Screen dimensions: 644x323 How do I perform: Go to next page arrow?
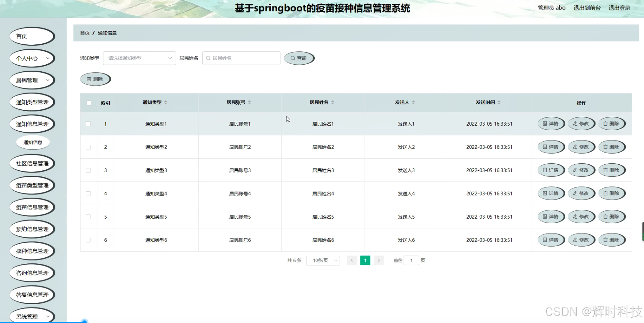[x=379, y=261]
